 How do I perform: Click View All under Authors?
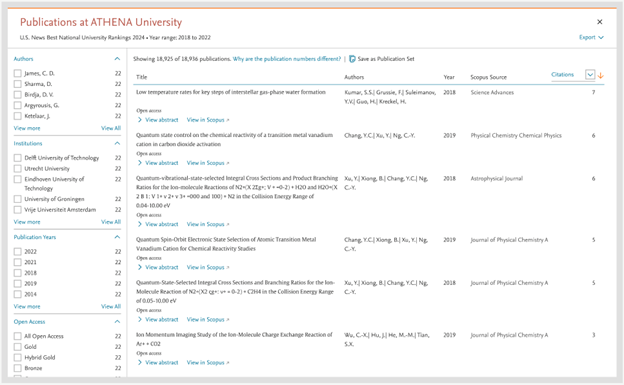[x=111, y=128]
